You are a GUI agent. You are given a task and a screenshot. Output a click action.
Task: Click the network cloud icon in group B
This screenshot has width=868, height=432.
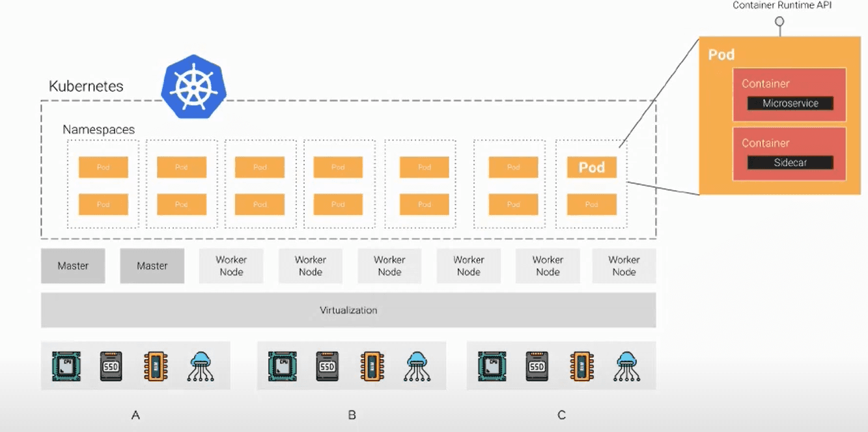pyautogui.click(x=417, y=366)
